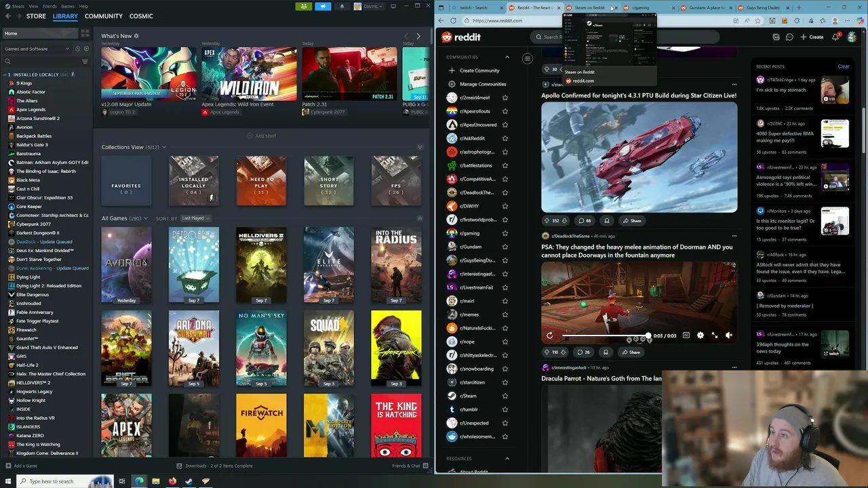Open Favorites collection tile in Steam
This screenshot has width=868, height=488.
point(126,181)
